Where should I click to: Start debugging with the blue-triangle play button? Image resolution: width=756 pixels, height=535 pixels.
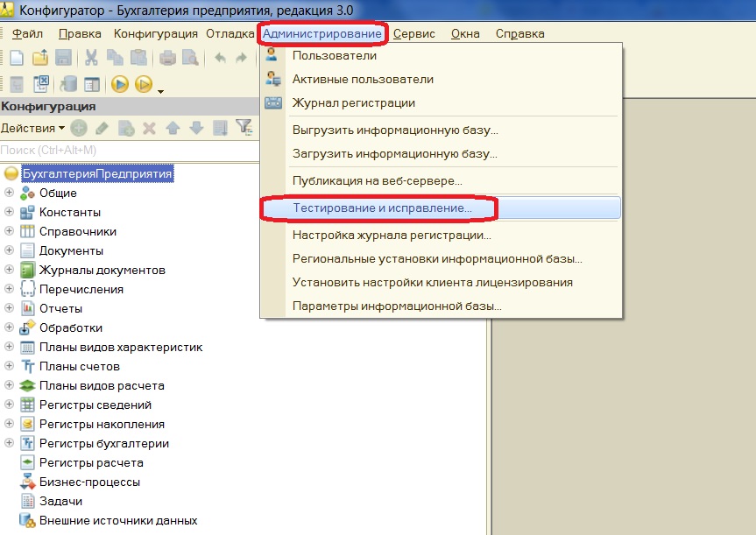[x=119, y=84]
